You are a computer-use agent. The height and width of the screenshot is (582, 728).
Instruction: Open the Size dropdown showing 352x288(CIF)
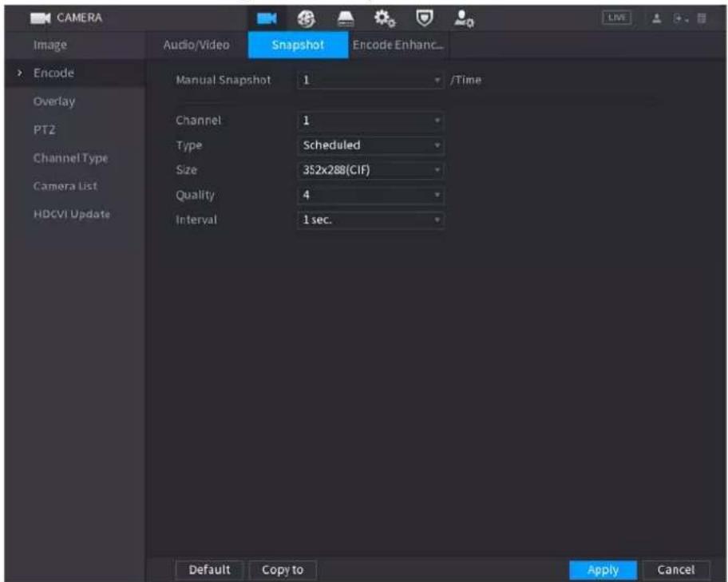370,170
